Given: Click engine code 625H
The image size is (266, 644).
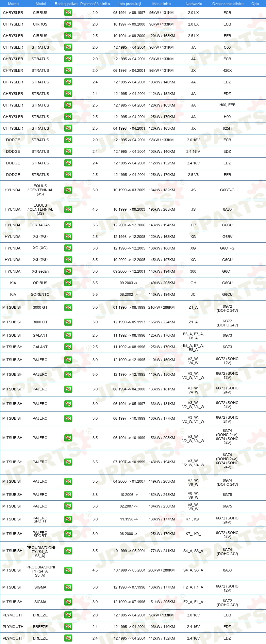Looking at the screenshot, I should click(x=227, y=128).
